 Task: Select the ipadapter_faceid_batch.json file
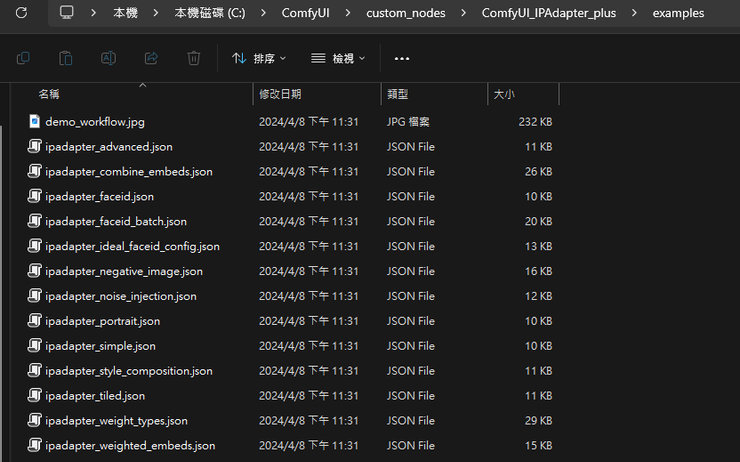click(116, 222)
